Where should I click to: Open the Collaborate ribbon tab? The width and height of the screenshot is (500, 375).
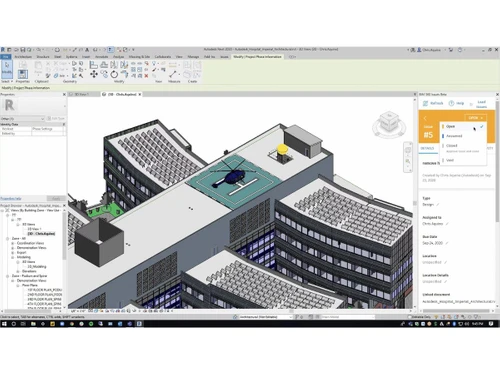point(163,57)
